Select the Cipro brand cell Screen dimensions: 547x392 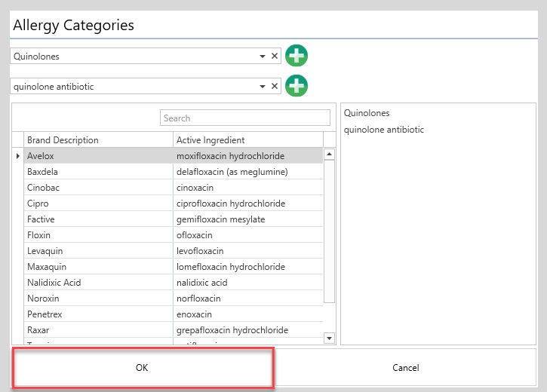pos(98,204)
